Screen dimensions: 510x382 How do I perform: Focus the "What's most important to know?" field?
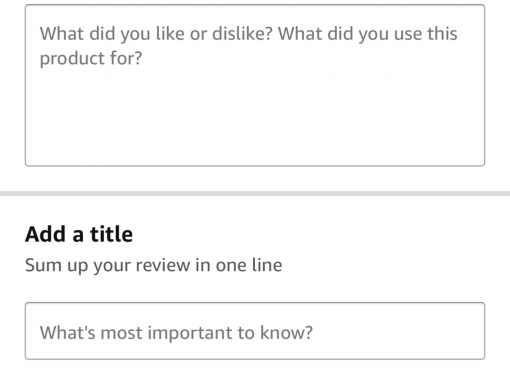(255, 331)
